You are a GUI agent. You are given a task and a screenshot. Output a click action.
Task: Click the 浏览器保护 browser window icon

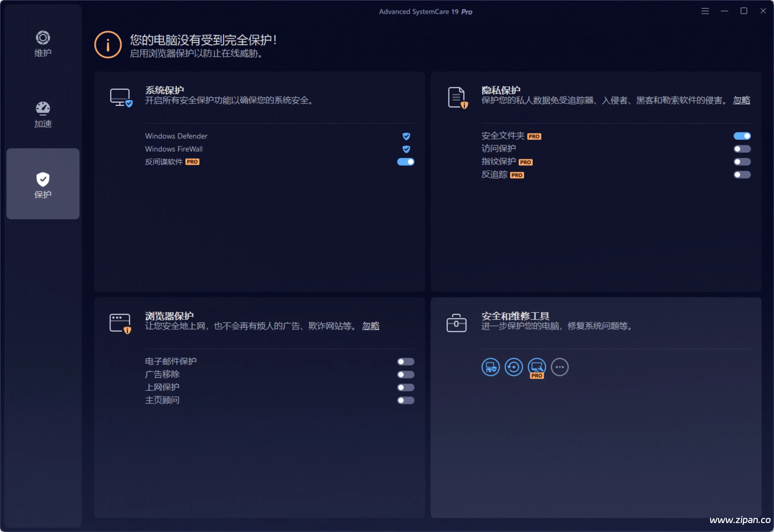(x=120, y=323)
